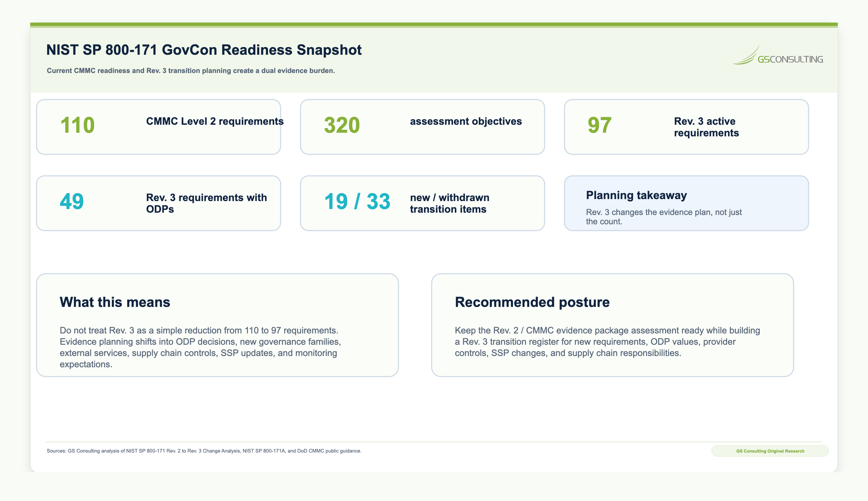Click the '320' statistic number
The height and width of the screenshot is (501, 868).
tap(342, 125)
